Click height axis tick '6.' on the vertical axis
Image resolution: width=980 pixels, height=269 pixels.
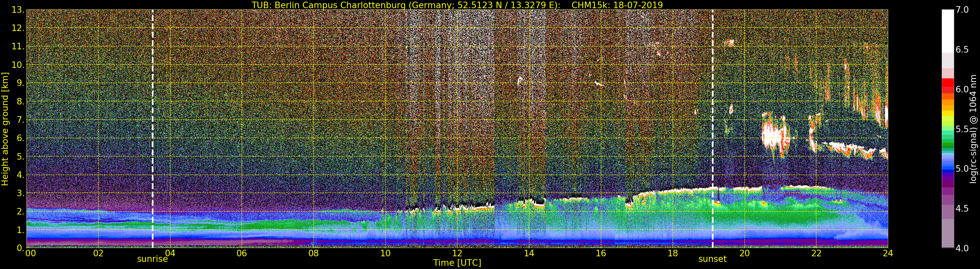(x=20, y=138)
